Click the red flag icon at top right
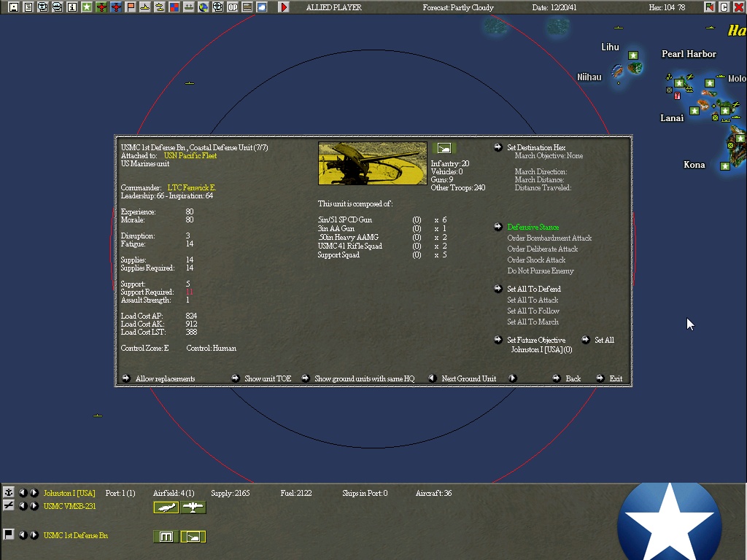The width and height of the screenshot is (747, 560). tap(710, 7)
